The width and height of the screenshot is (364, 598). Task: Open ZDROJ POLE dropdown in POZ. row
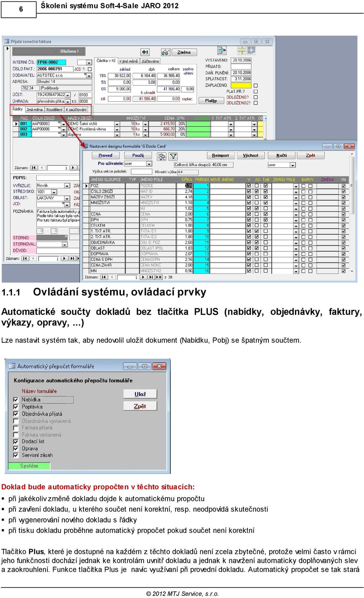click(296, 186)
